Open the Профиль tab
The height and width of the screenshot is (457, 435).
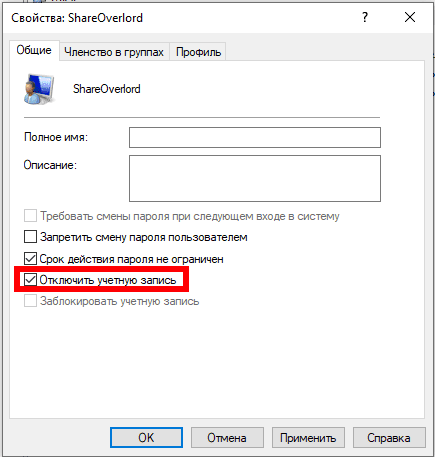coord(198,52)
